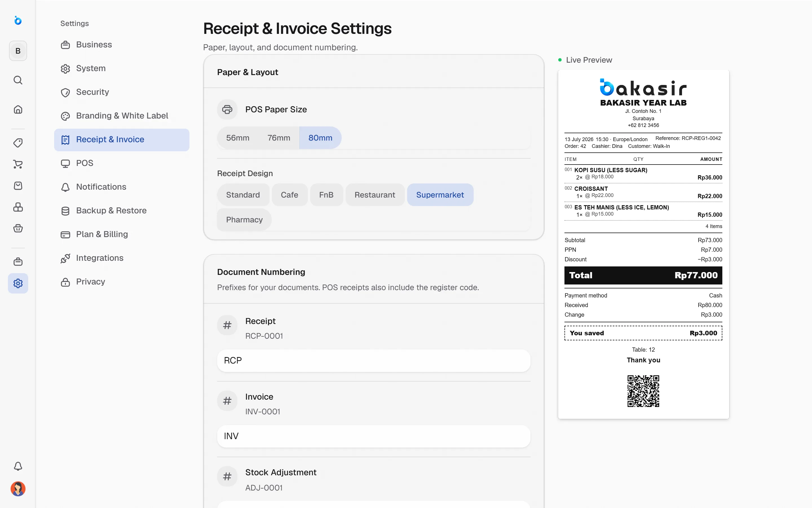Select 80mm paper size
The width and height of the screenshot is (812, 508).
320,138
